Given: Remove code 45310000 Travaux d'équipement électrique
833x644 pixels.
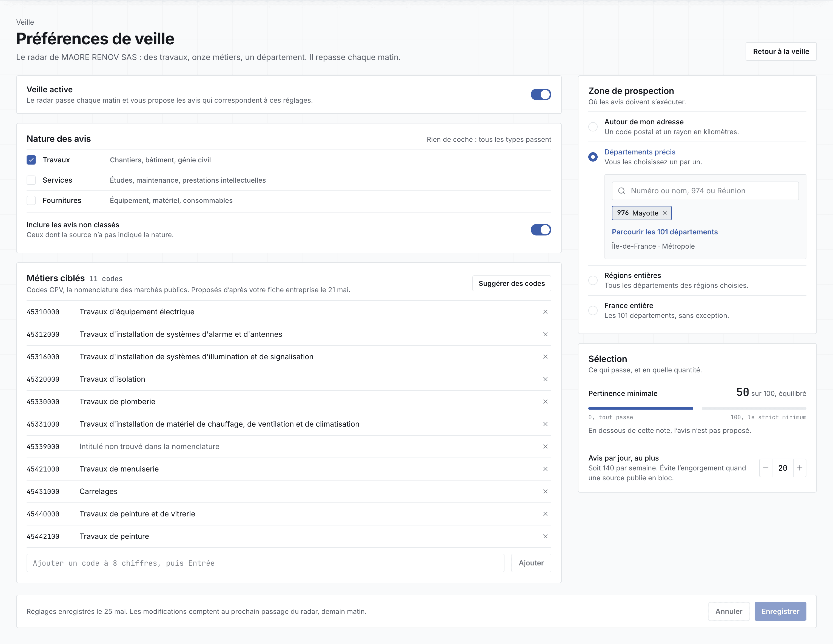Looking at the screenshot, I should (545, 312).
